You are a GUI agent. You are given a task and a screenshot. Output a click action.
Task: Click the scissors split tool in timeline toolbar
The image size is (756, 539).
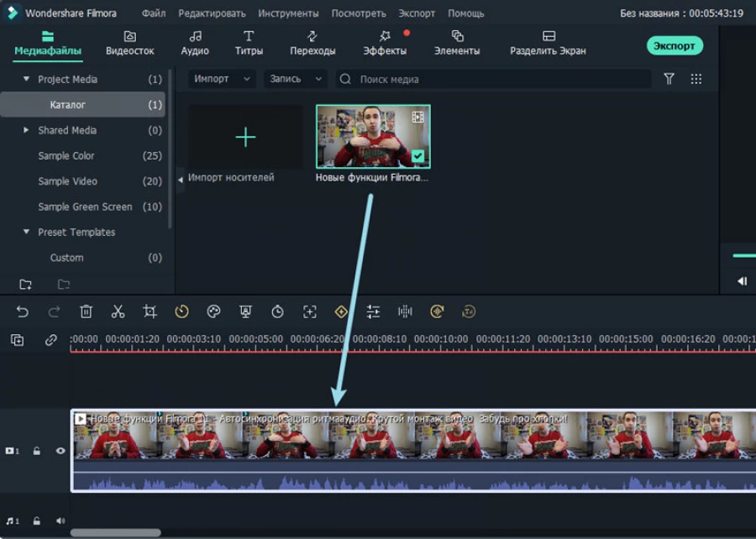click(118, 311)
